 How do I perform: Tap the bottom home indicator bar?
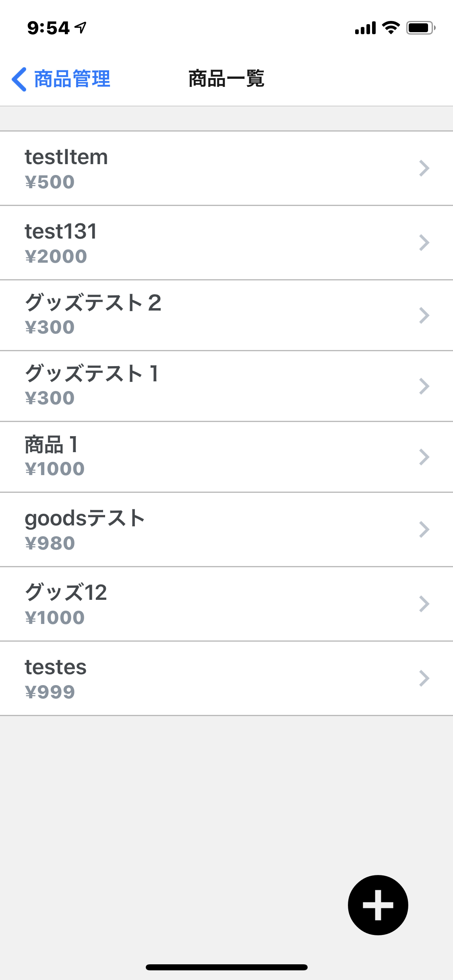tap(226, 967)
